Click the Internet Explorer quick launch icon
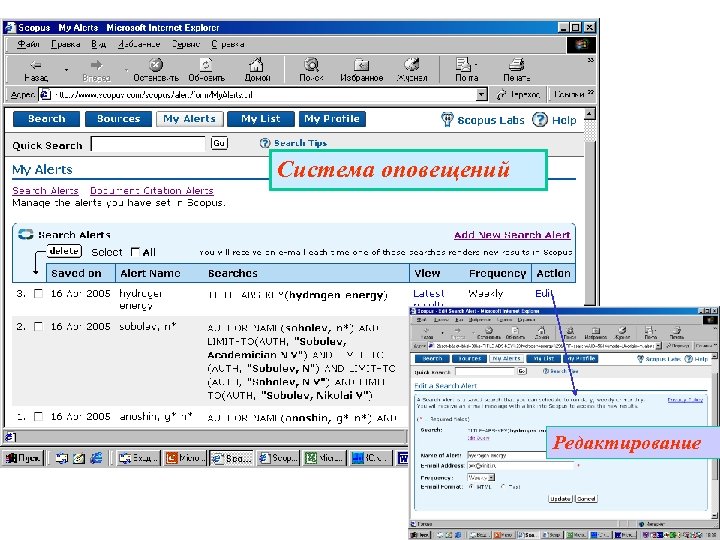 tap(96, 458)
